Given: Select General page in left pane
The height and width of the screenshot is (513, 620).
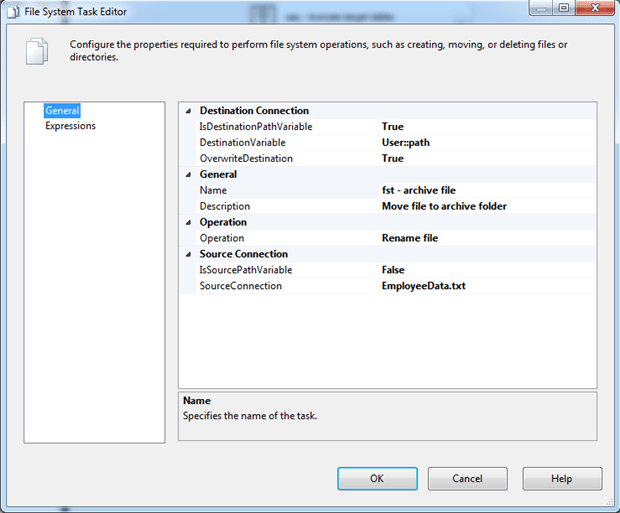Looking at the screenshot, I should pyautogui.click(x=62, y=111).
